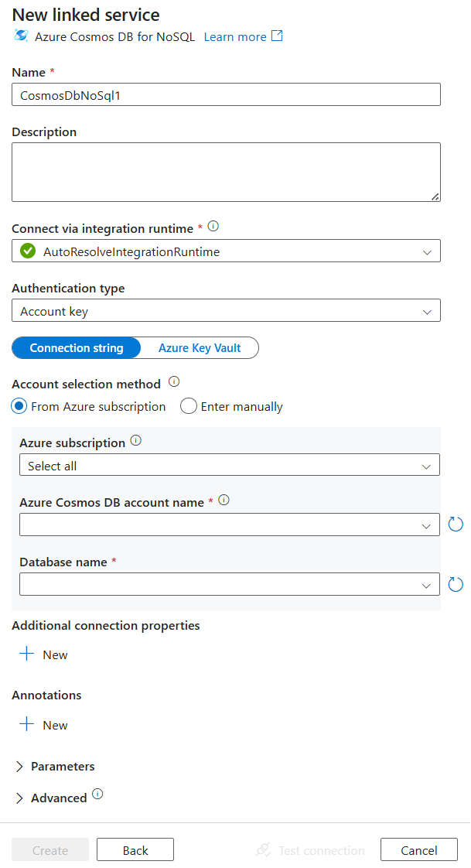Choose the Enter manually option

pos(188,406)
